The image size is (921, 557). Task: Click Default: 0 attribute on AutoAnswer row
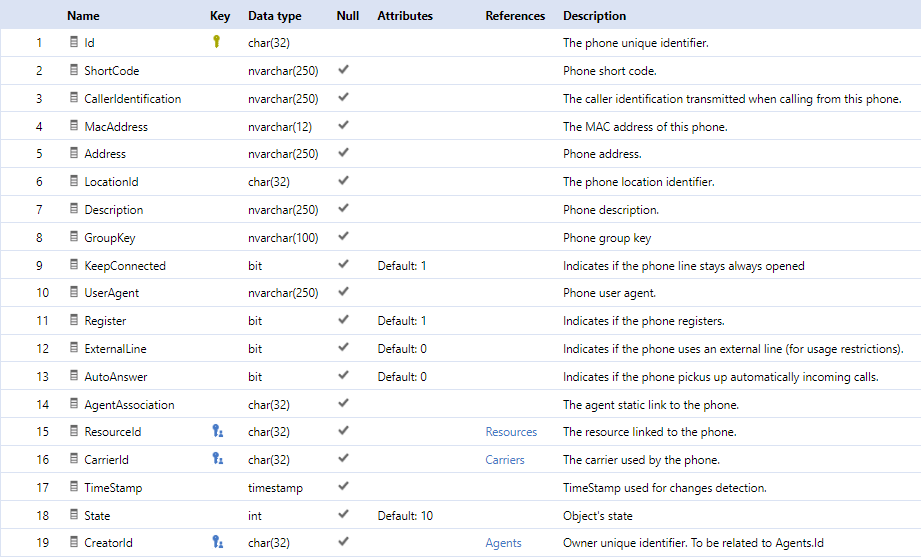pyautogui.click(x=402, y=377)
